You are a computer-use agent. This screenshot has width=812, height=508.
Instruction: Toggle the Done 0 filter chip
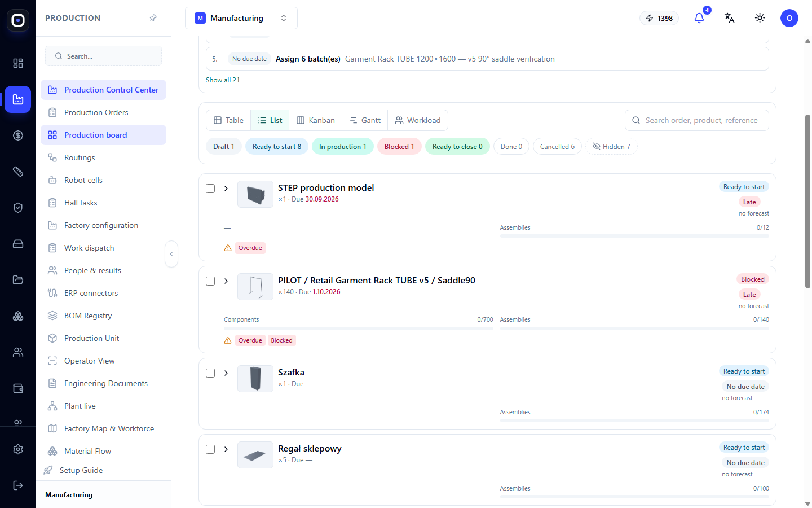511,147
